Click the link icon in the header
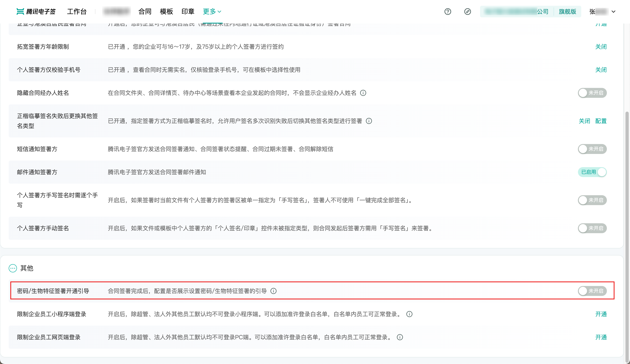Screen dimensions: 630x364 click(467, 12)
